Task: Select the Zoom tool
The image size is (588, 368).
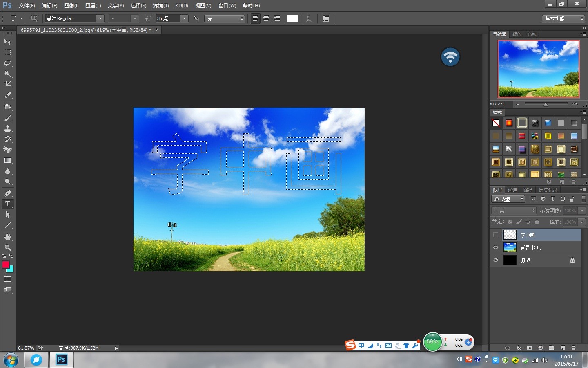Action: (8, 248)
